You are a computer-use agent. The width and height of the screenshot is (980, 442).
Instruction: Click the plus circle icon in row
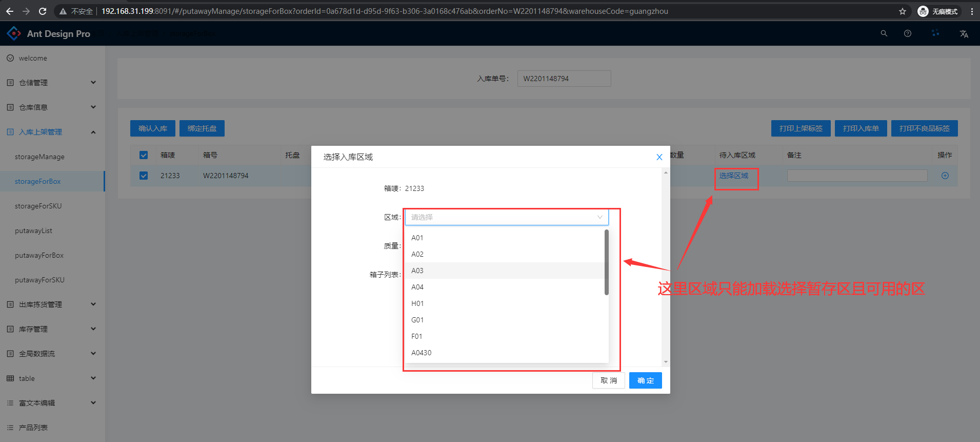945,176
